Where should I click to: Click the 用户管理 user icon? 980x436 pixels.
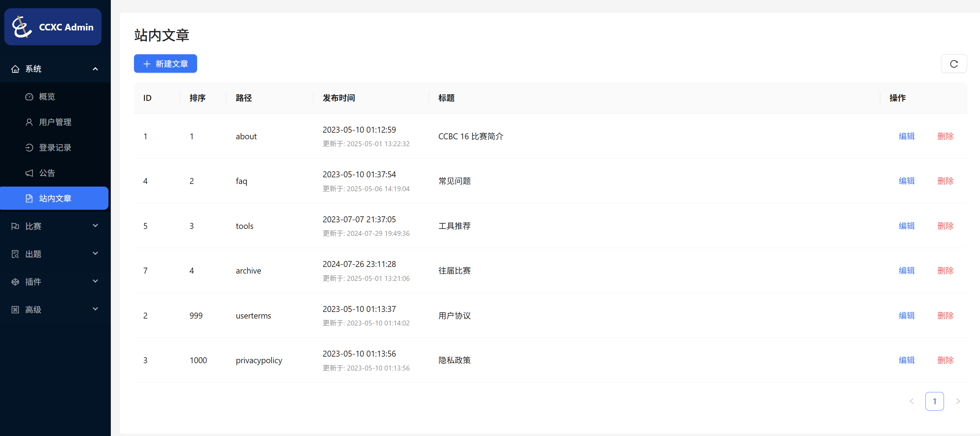coord(29,122)
